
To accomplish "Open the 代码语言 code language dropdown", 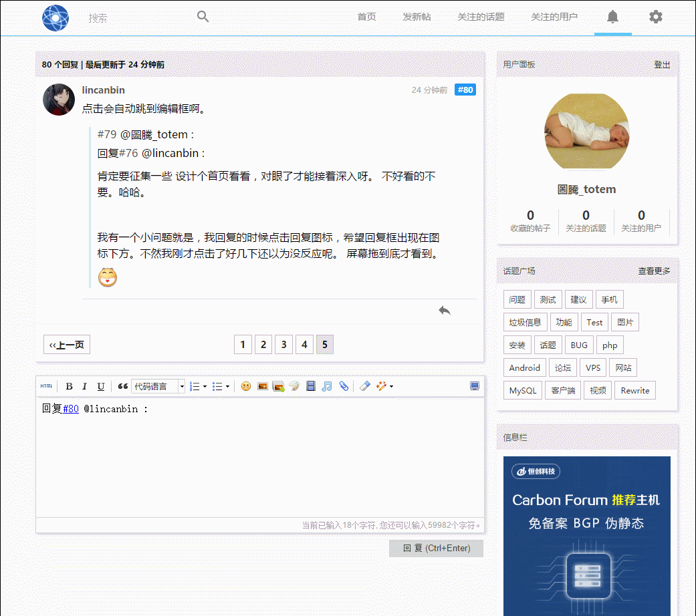I will point(158,386).
